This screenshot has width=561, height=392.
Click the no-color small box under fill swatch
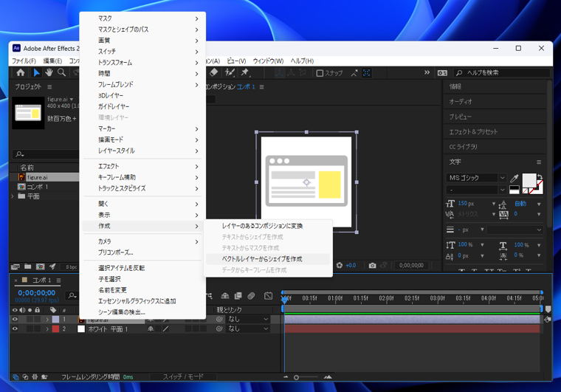[x=526, y=191]
